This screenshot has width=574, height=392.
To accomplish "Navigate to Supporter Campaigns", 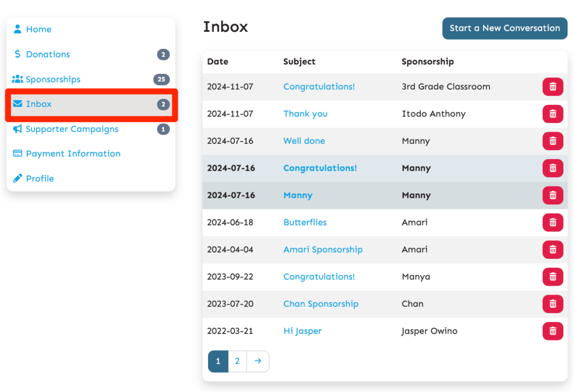I will 72,129.
